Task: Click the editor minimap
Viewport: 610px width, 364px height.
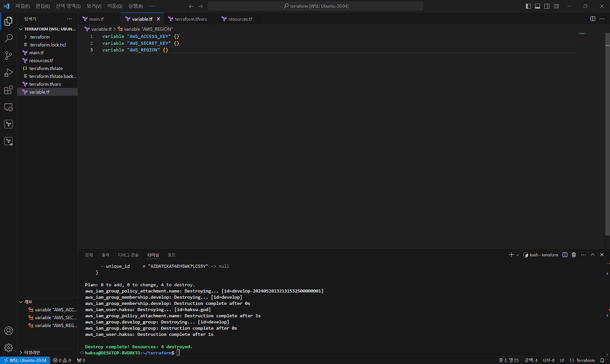Action: click(x=582, y=34)
